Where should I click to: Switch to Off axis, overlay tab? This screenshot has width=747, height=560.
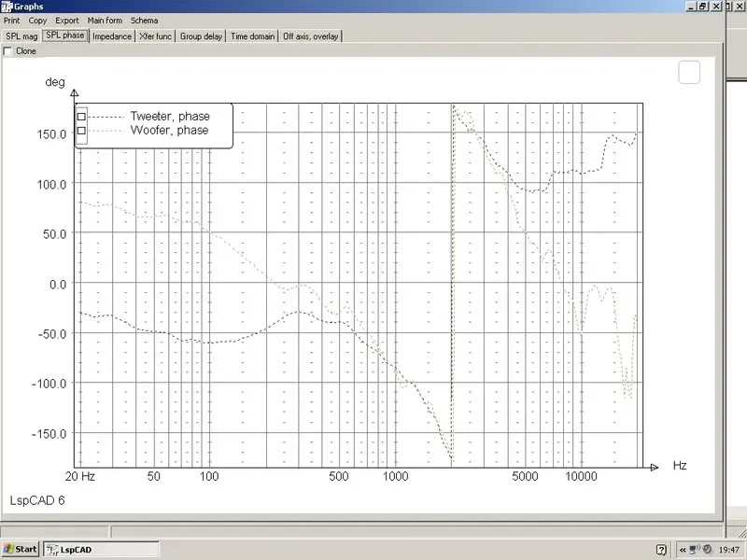(311, 36)
